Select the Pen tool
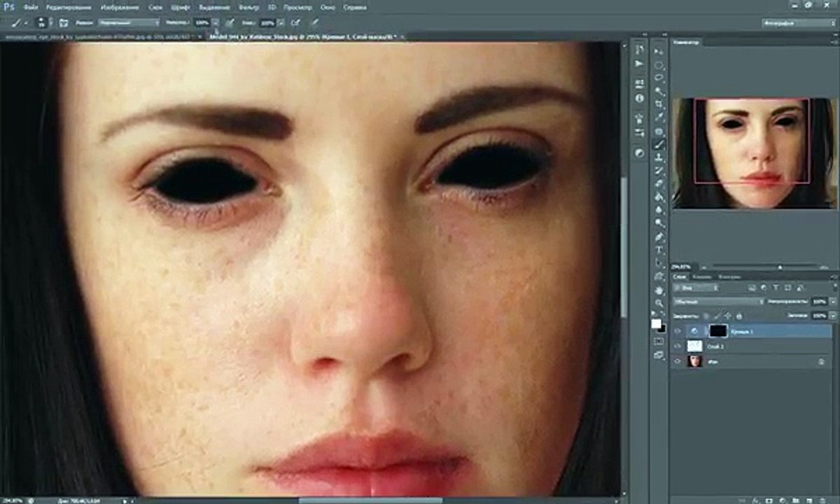This screenshot has width=840, height=504. (x=659, y=237)
